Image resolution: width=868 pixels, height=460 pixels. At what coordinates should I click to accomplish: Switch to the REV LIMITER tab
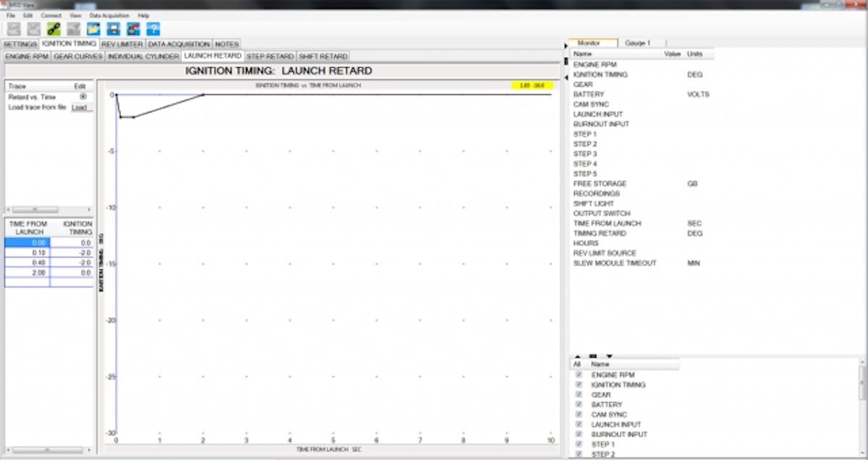(x=122, y=44)
